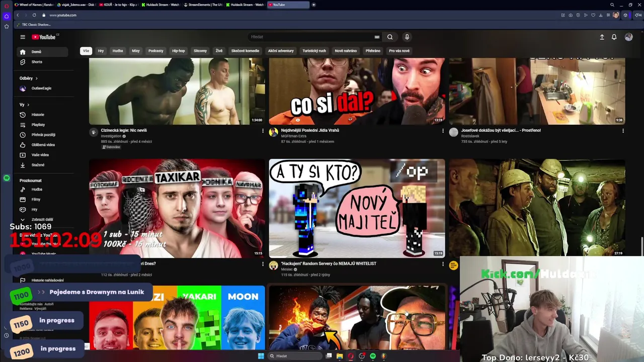Expand the Odběry section chevron
This screenshot has width=644, height=362.
36,78
